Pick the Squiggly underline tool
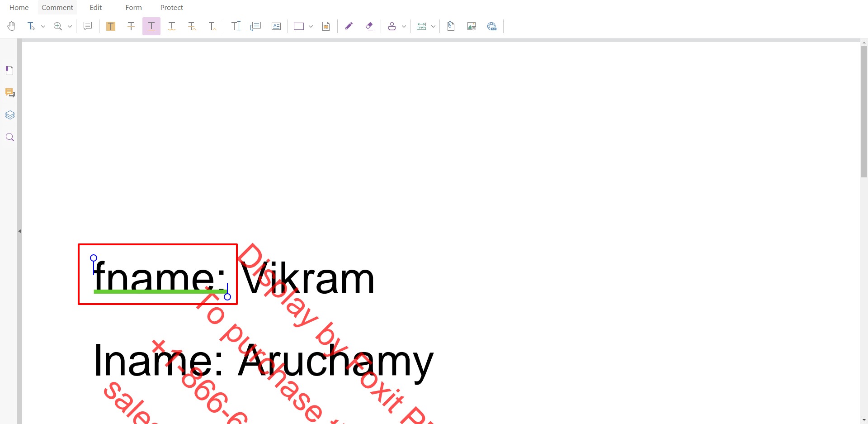The image size is (868, 424). click(172, 26)
